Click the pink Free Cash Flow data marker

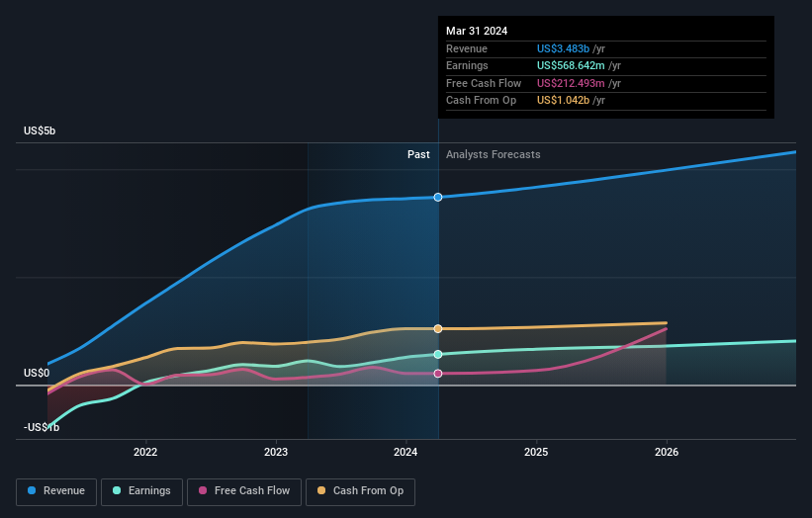tap(438, 374)
